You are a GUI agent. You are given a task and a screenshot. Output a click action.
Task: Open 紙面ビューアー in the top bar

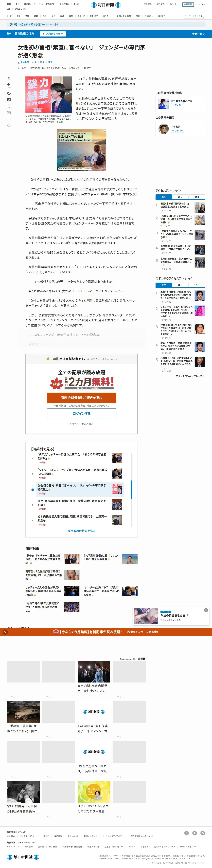[30, 4]
